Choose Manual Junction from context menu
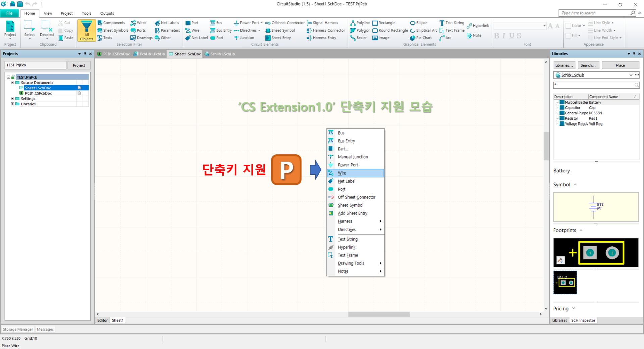 point(356,157)
